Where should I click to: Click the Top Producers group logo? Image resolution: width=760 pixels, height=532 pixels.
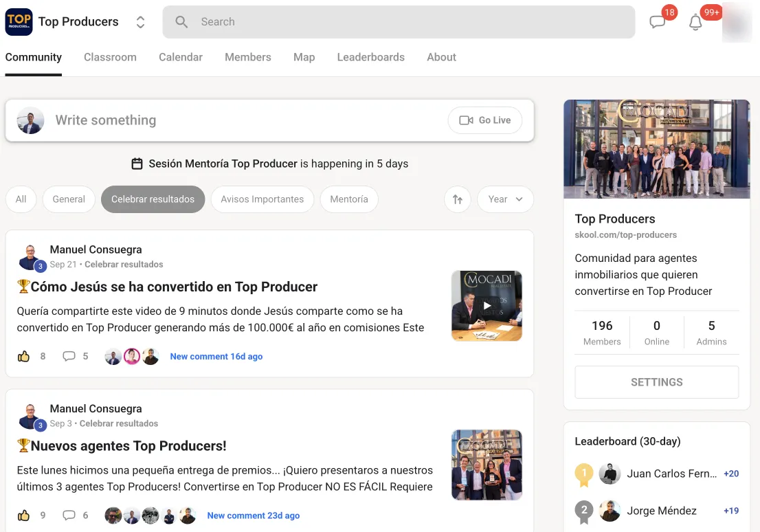[19, 22]
